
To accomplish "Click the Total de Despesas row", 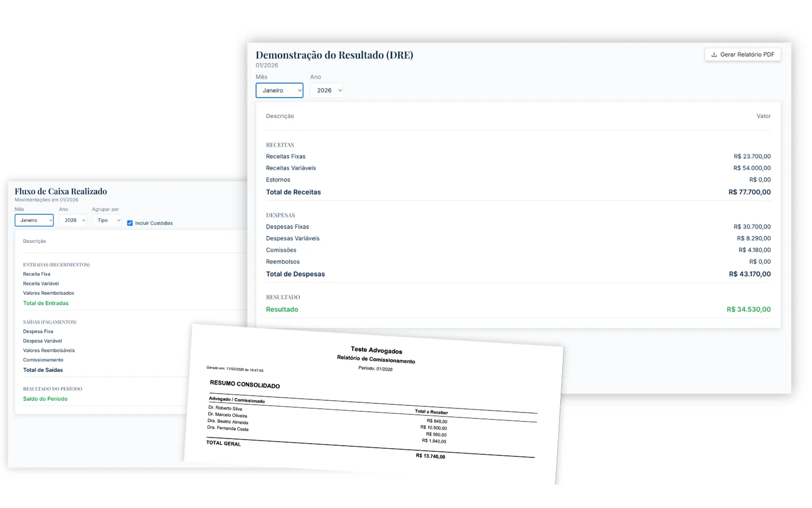I will click(x=518, y=274).
